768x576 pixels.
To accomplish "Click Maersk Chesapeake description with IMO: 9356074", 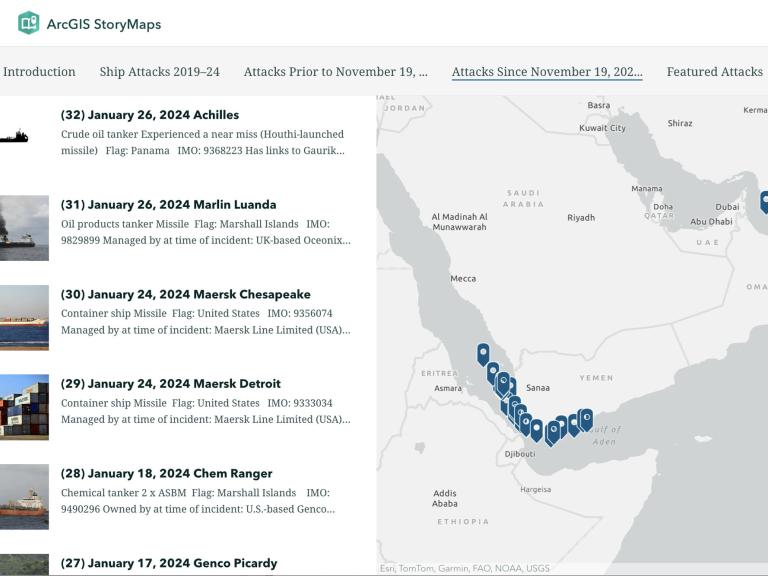I will point(206,321).
